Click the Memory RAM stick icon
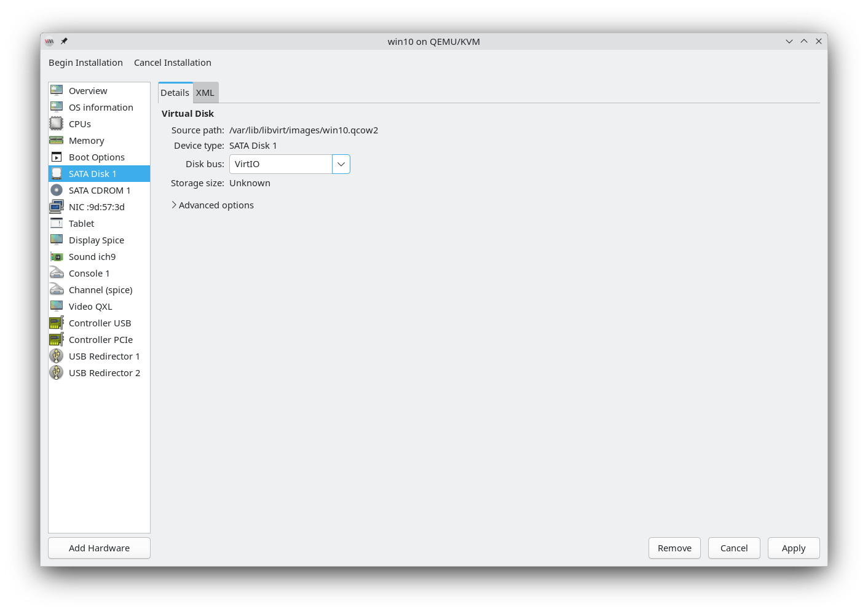 tap(57, 140)
